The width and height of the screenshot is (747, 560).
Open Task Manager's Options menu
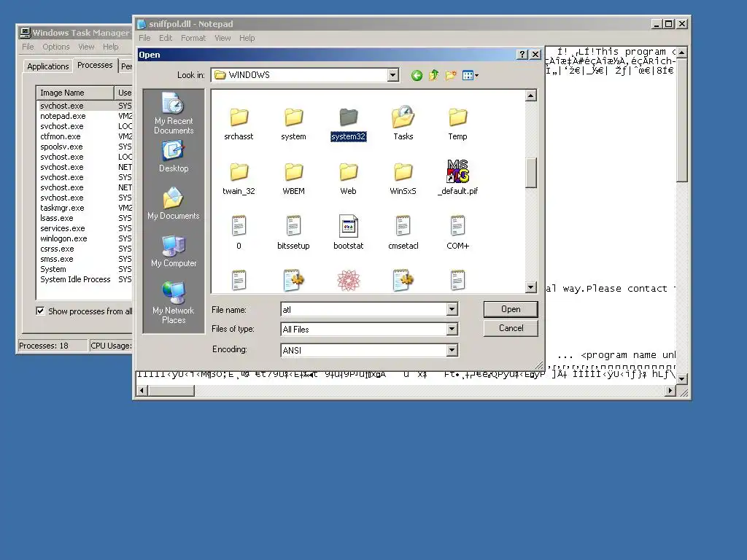coord(55,47)
